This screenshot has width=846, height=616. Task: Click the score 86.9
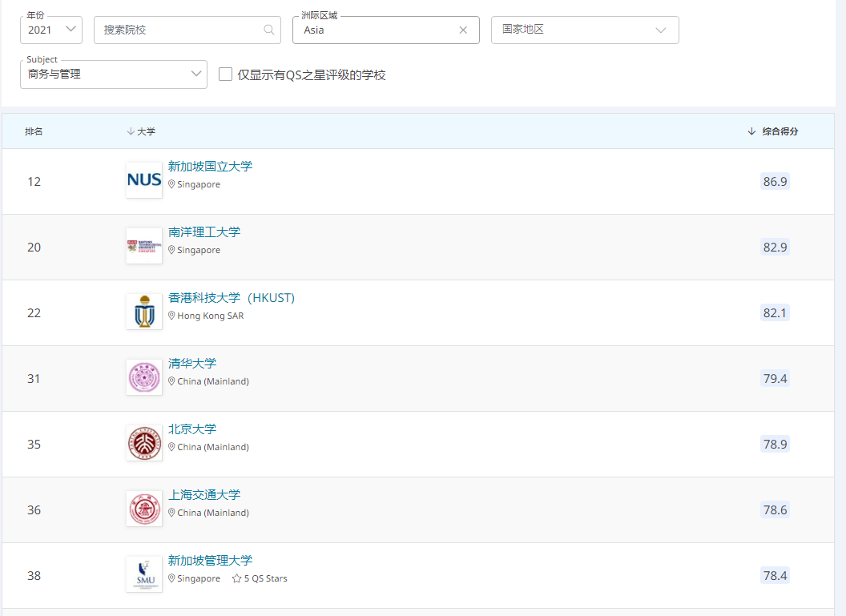click(x=775, y=181)
